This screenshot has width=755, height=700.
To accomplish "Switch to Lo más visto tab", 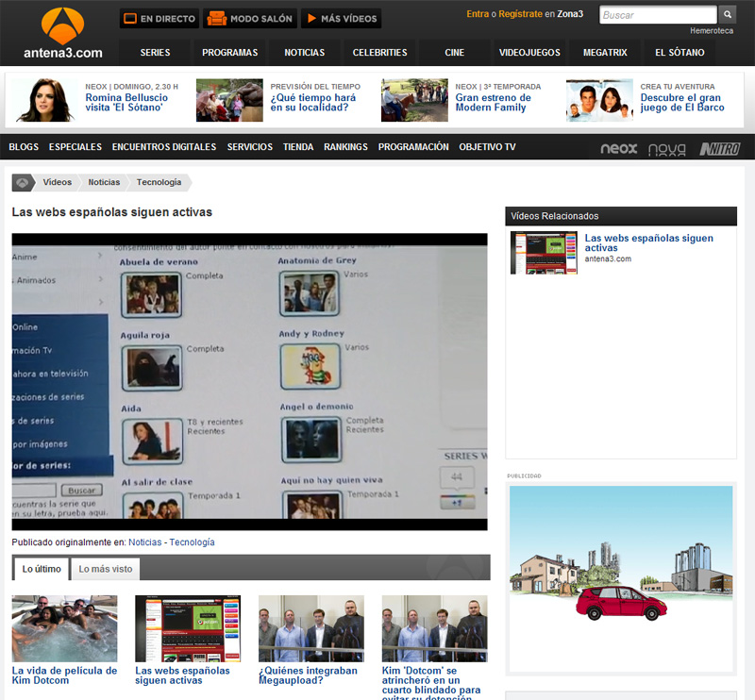I will (106, 569).
